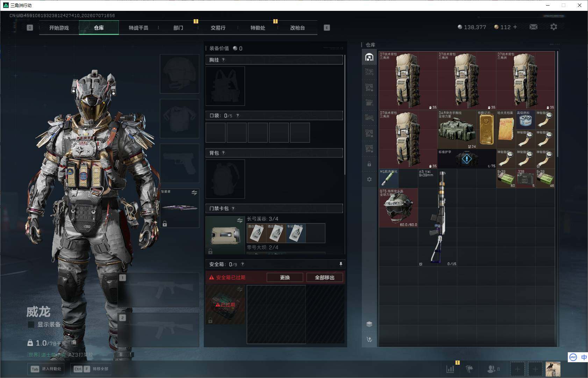The width and height of the screenshot is (588, 378).
Task: Click the cart sell icon in warehouse sidebar
Action: click(369, 339)
